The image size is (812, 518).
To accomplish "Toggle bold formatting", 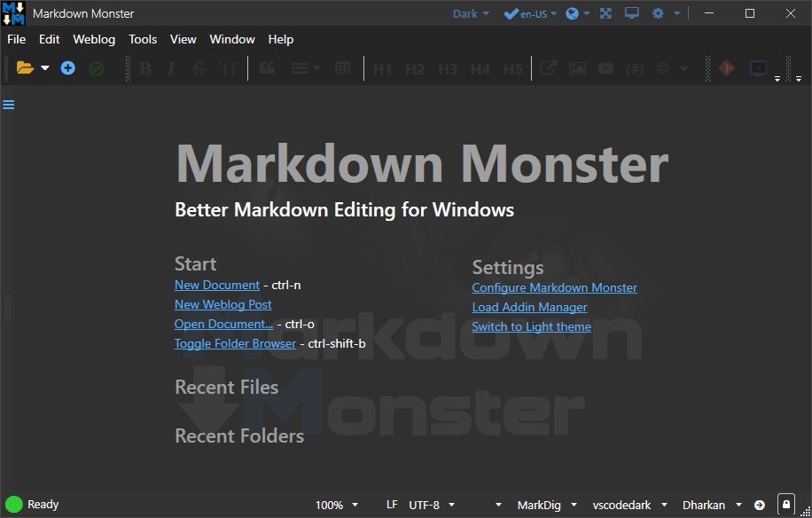I will [144, 67].
